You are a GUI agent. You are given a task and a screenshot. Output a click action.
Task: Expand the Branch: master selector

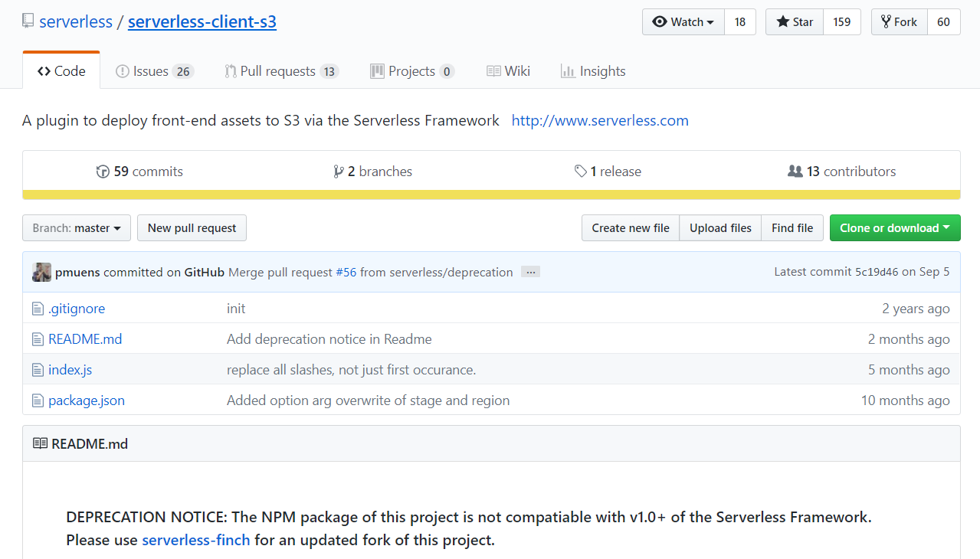coord(77,228)
